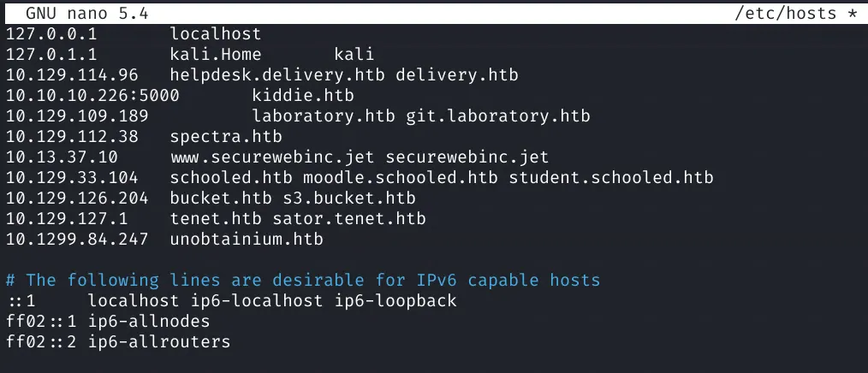The height and width of the screenshot is (373, 868).
Task: Place cursor on kiddie.htb entry
Action: (303, 96)
